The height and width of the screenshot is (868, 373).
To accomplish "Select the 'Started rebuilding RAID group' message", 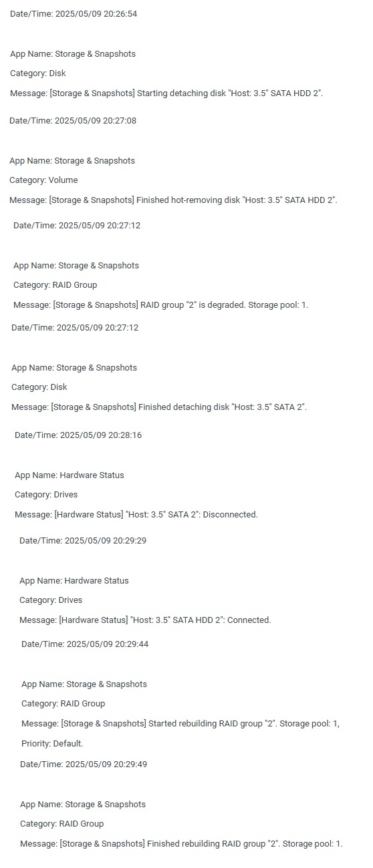I will 180,724.
